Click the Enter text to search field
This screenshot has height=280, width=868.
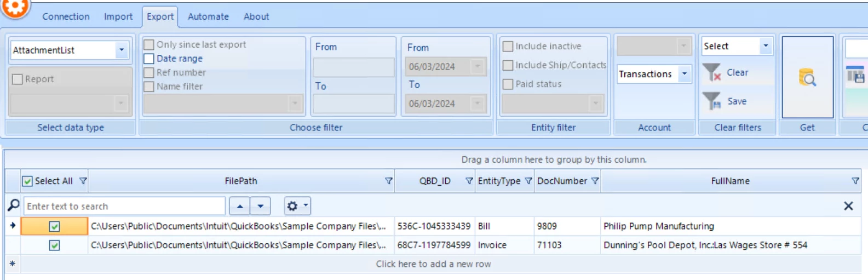(124, 206)
